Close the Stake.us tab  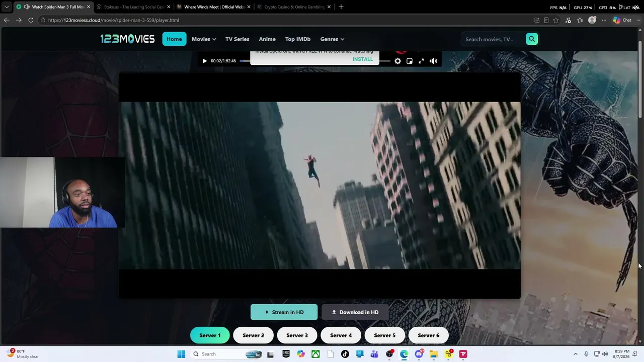(169, 7)
